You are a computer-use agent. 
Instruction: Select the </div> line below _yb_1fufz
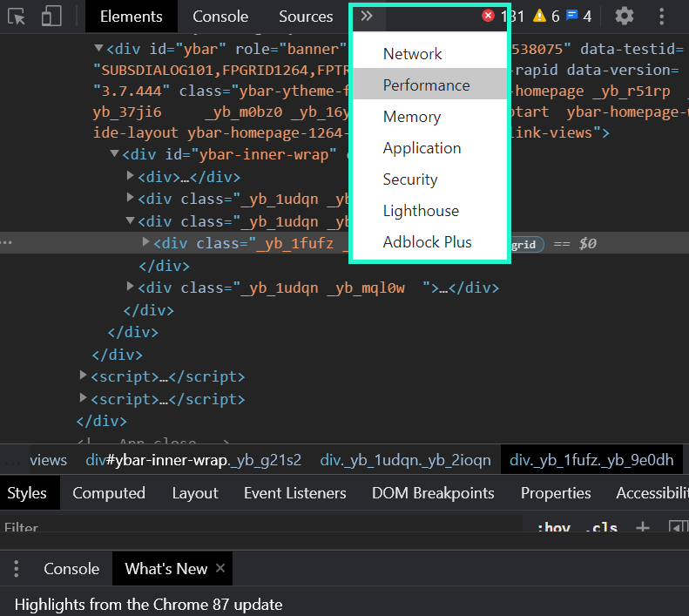pos(164,266)
